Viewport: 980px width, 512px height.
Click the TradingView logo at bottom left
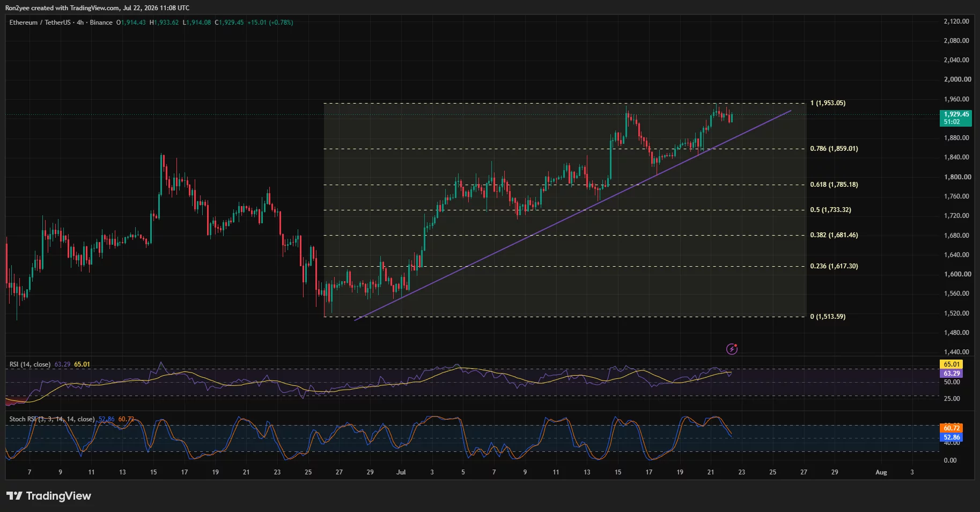pos(49,496)
